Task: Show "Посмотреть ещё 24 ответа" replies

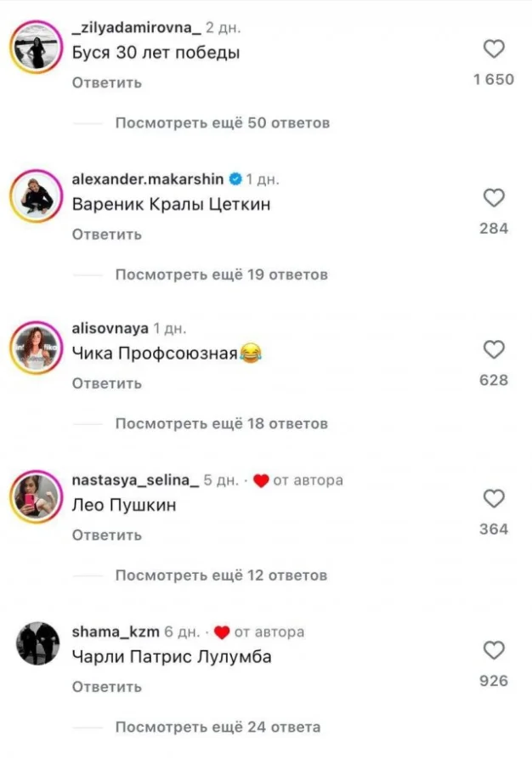Action: (x=218, y=727)
